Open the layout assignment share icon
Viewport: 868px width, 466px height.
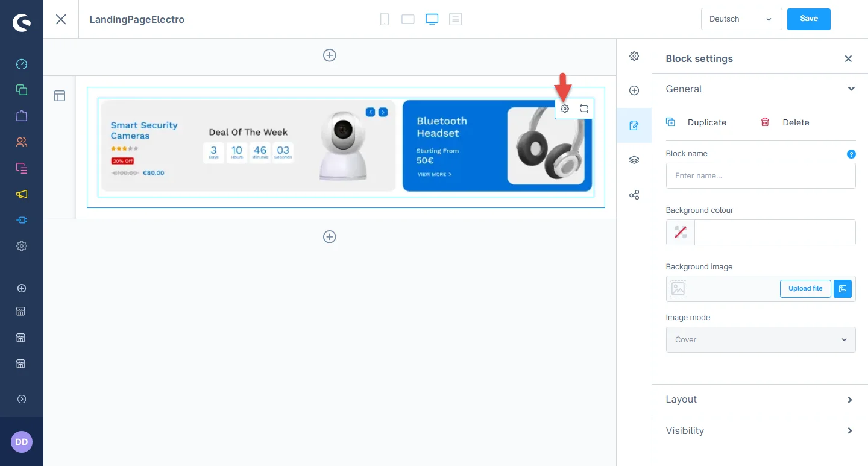click(634, 195)
